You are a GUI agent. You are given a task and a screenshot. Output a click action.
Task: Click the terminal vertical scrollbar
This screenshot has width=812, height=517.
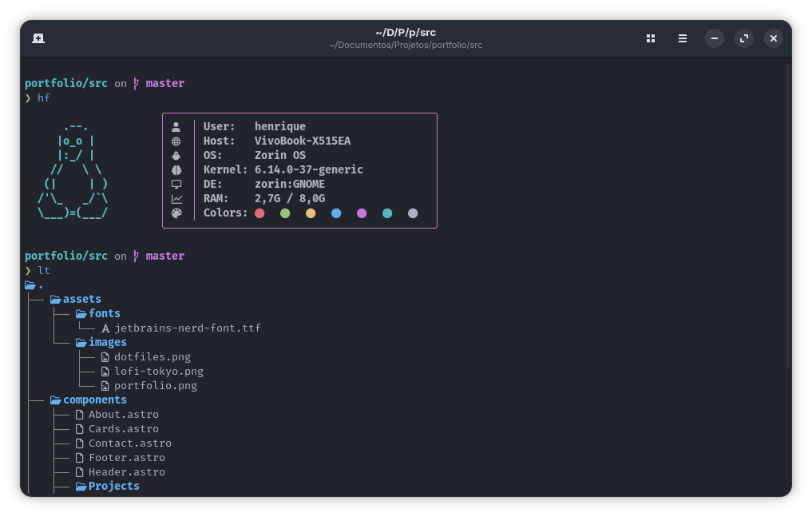tap(787, 216)
